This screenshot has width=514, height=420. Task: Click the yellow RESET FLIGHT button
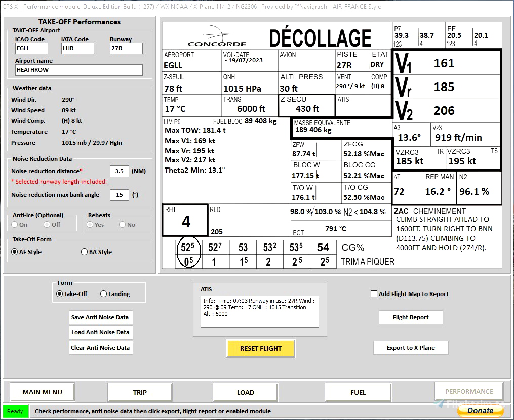(x=261, y=348)
